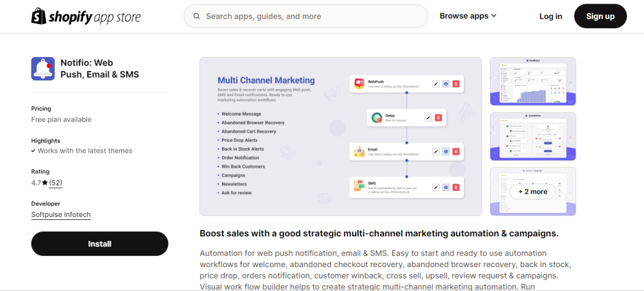Click the black Install button
The width and height of the screenshot is (644, 291).
click(100, 244)
